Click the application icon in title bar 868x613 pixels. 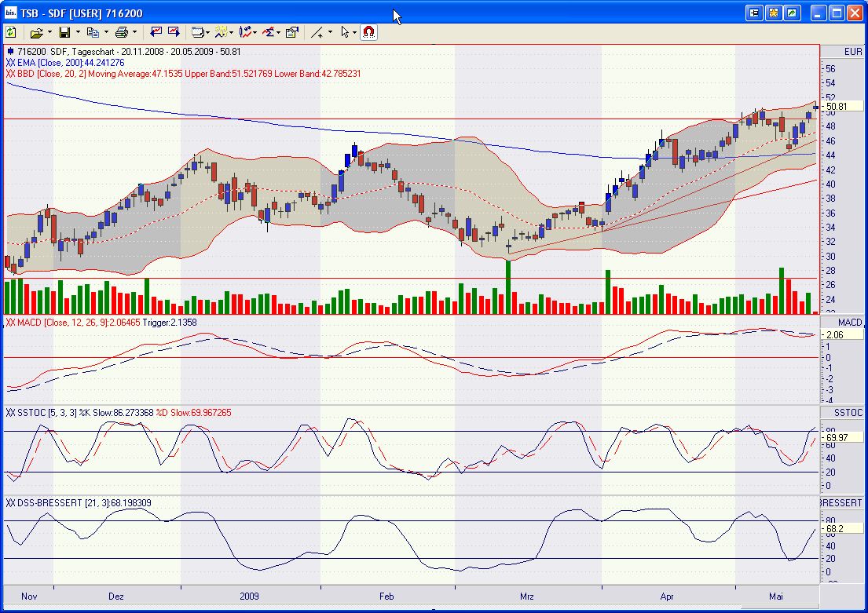pyautogui.click(x=10, y=13)
